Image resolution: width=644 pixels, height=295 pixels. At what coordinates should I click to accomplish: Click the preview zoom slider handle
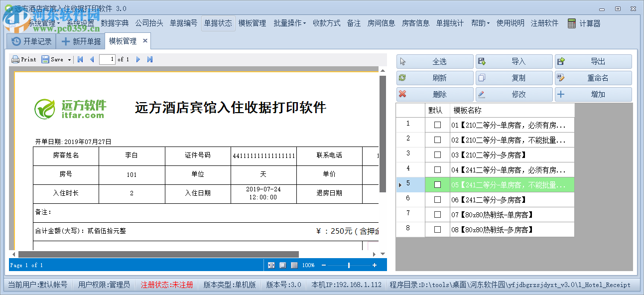tap(349, 265)
